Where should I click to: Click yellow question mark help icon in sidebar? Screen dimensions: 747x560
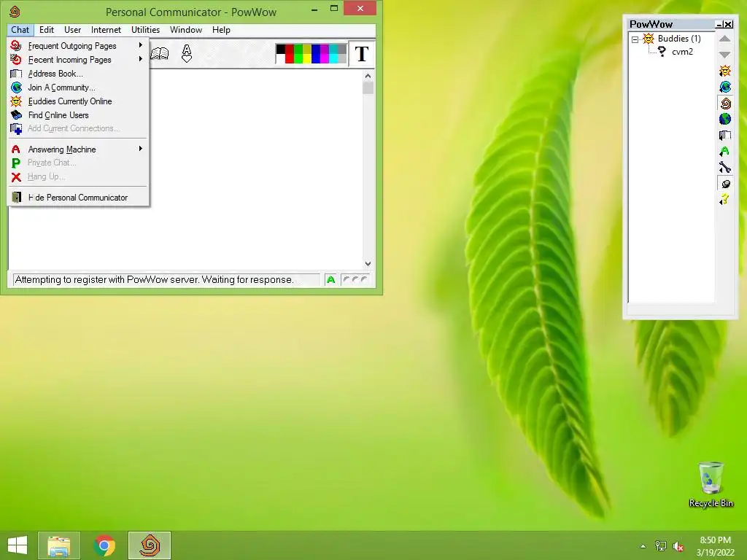pos(724,199)
